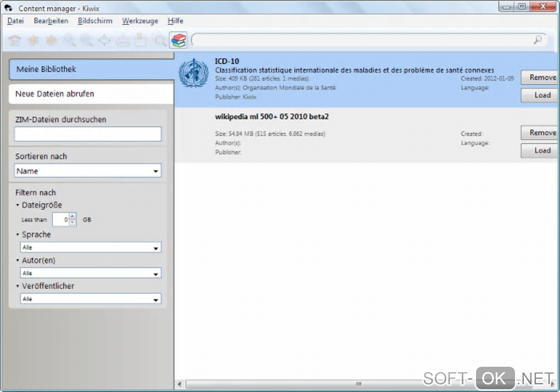Click the Home toolbar icon
The height and width of the screenshot is (392, 560).
[x=15, y=40]
